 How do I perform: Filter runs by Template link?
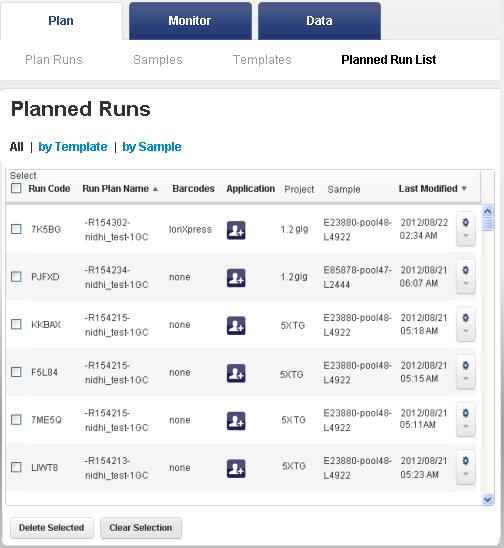coord(73,147)
